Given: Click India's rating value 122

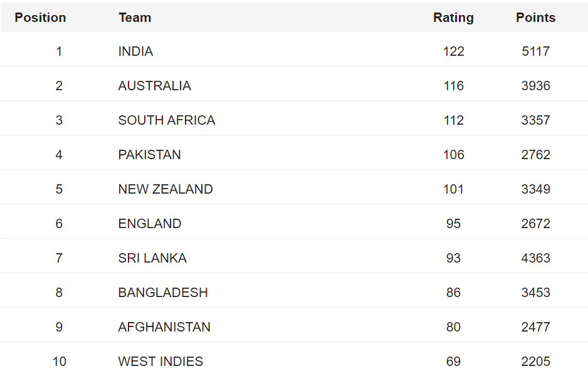Looking at the screenshot, I should (x=453, y=51).
